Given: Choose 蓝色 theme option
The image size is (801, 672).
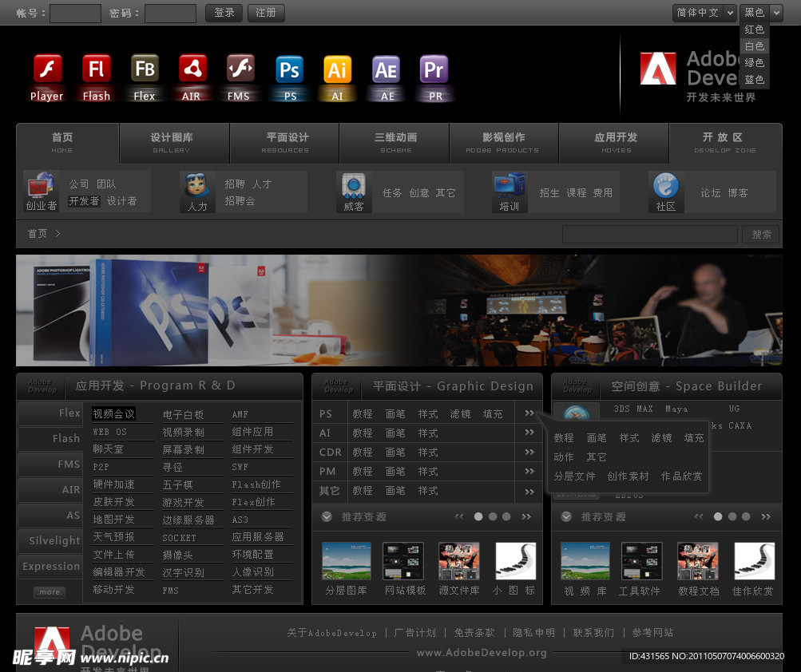Looking at the screenshot, I should (755, 80).
